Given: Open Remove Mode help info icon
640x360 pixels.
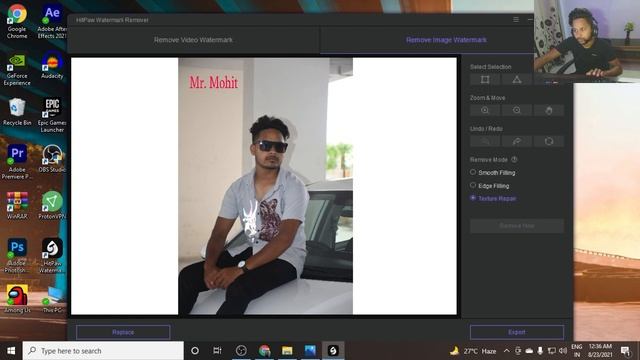Looking at the screenshot, I should [x=514, y=160].
